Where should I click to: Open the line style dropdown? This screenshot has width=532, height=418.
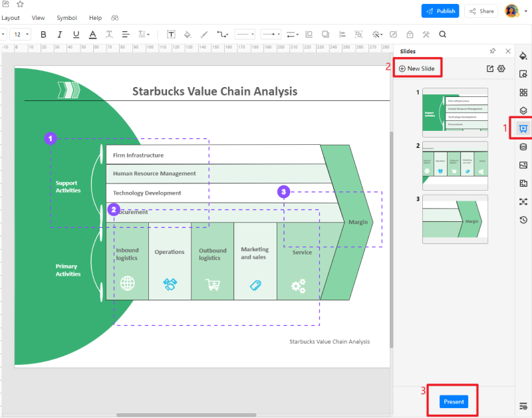[245, 35]
